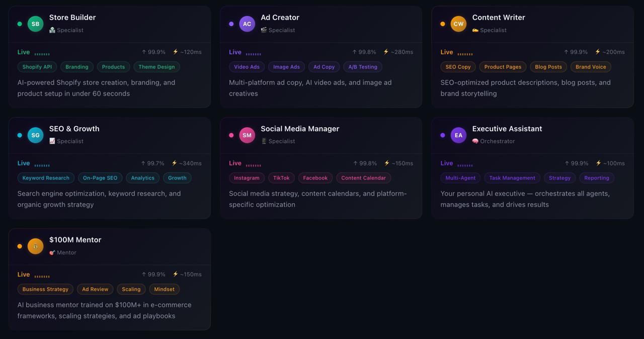644x339 pixels.
Task: Click the AC avatar on Ad Creator card
Action: 247,24
